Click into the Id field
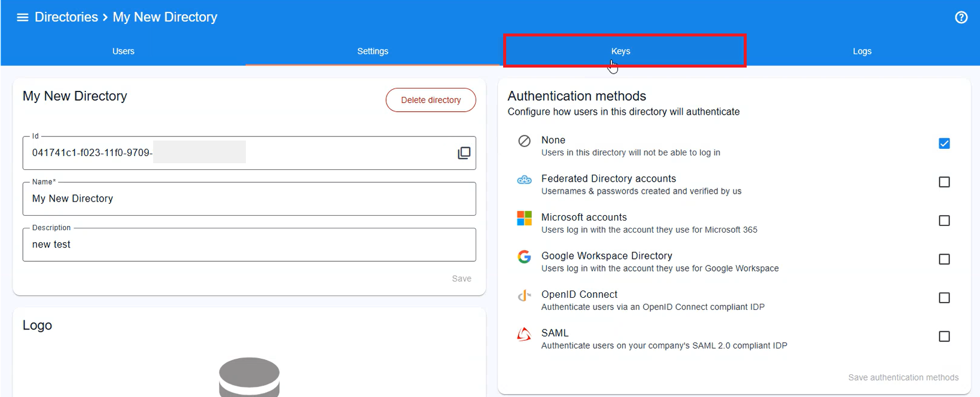The image size is (980, 397). pyautogui.click(x=249, y=153)
